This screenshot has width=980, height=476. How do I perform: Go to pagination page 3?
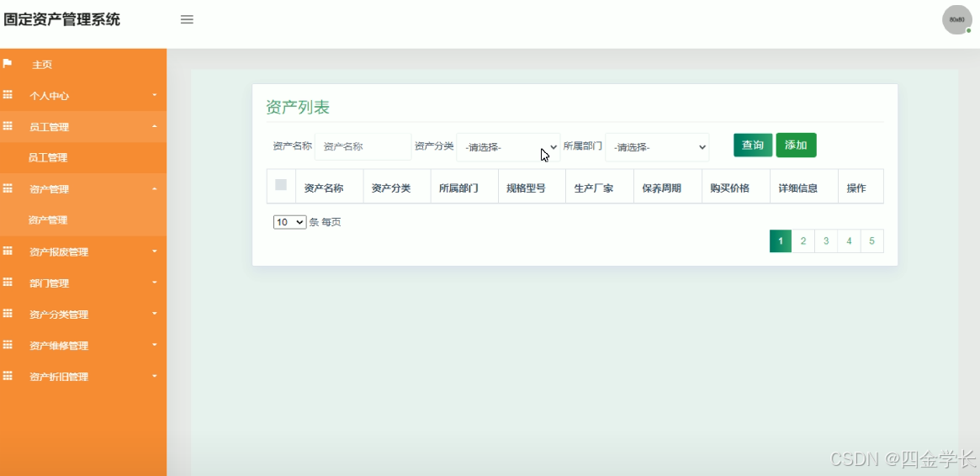point(826,241)
